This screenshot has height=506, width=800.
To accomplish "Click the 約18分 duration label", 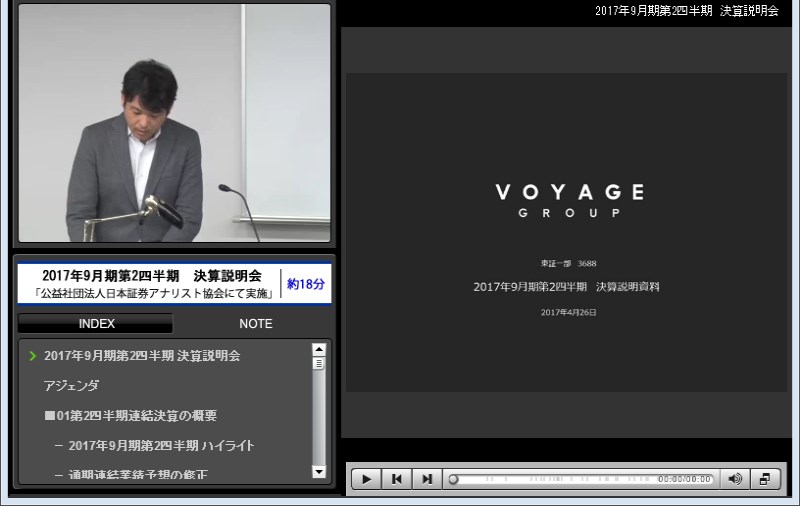I will click(x=306, y=284).
